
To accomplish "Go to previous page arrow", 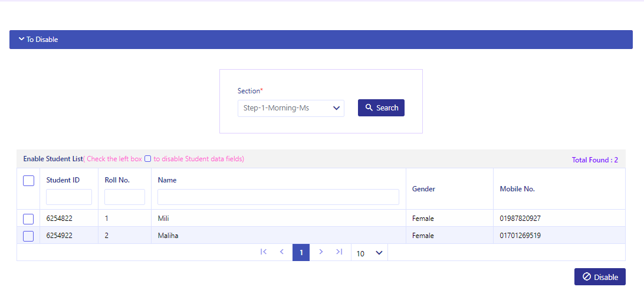I will click(x=282, y=252).
